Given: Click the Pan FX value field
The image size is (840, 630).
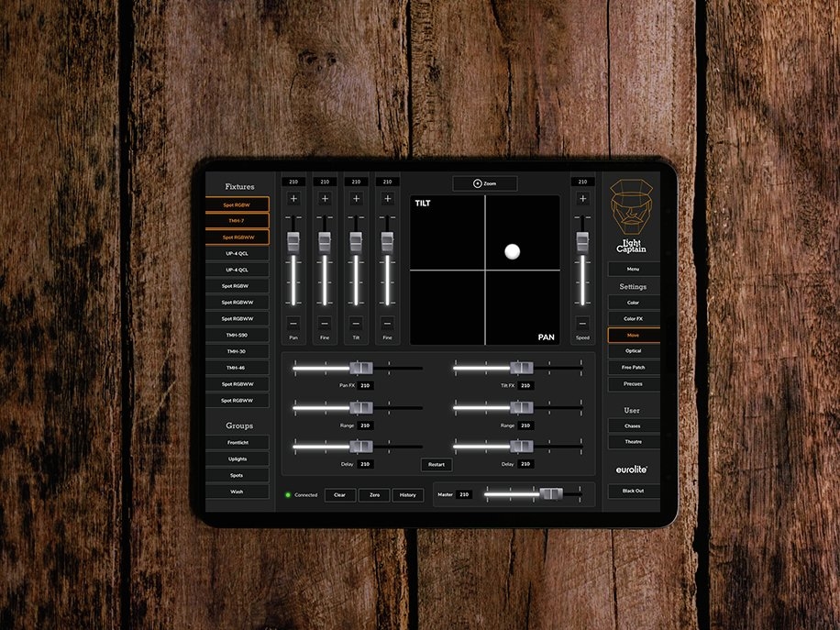Looking at the screenshot, I should pos(365,386).
